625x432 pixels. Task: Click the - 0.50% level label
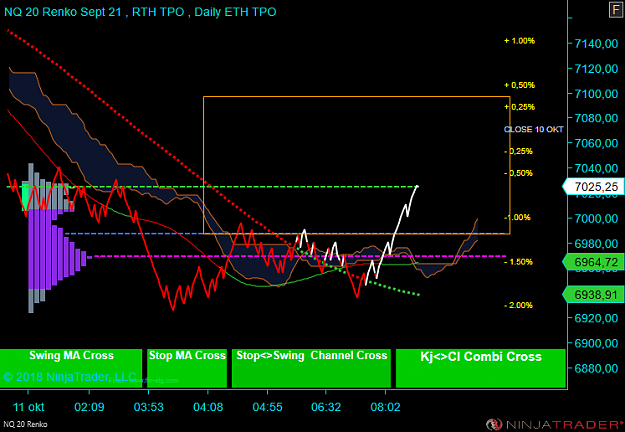(x=518, y=173)
